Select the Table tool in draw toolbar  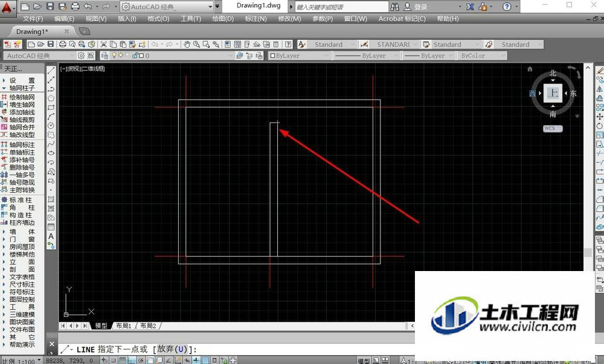51,227
